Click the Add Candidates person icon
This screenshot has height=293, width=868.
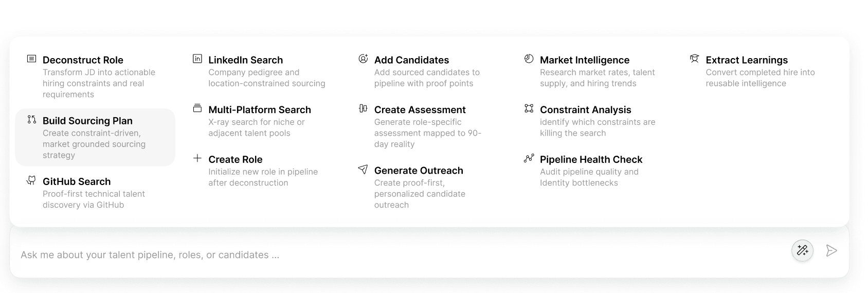pyautogui.click(x=363, y=59)
